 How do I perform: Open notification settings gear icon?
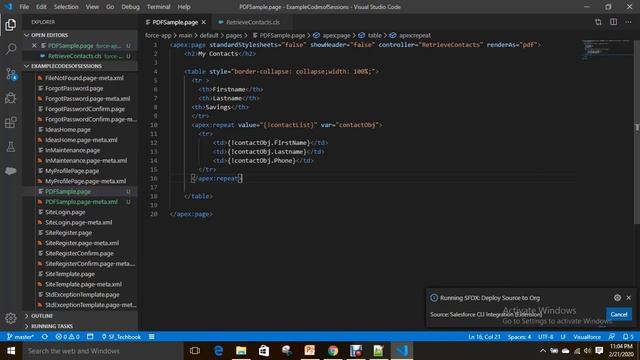point(617,298)
